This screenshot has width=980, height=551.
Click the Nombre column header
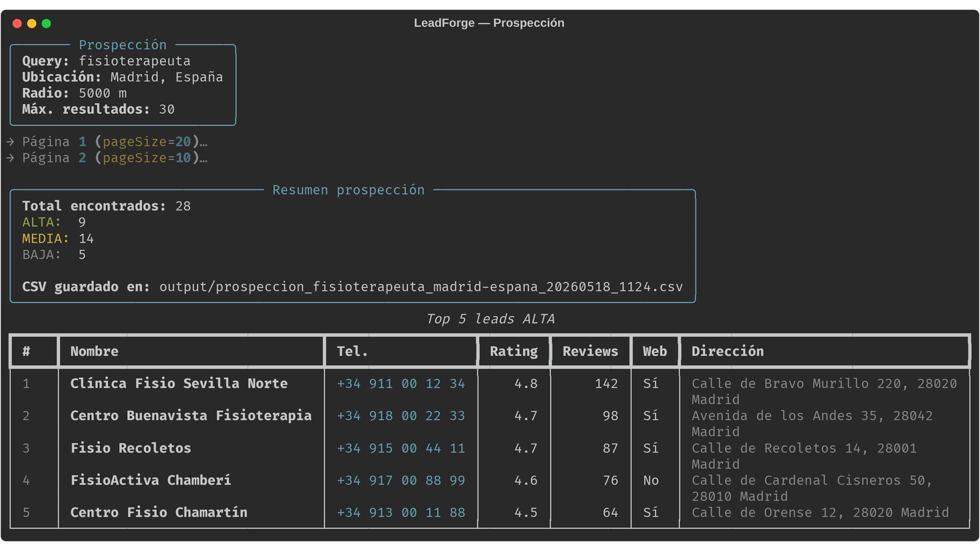[94, 351]
